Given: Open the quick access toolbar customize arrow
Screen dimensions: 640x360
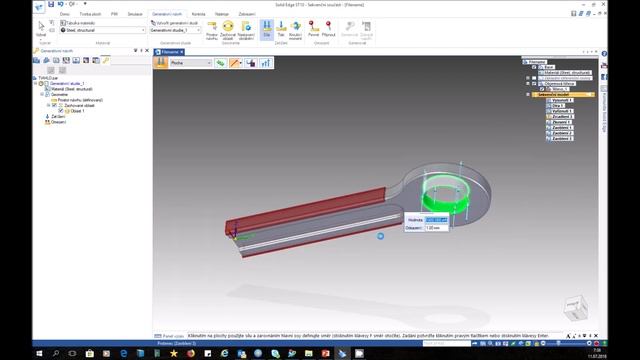Looking at the screenshot, I should click(x=85, y=4).
